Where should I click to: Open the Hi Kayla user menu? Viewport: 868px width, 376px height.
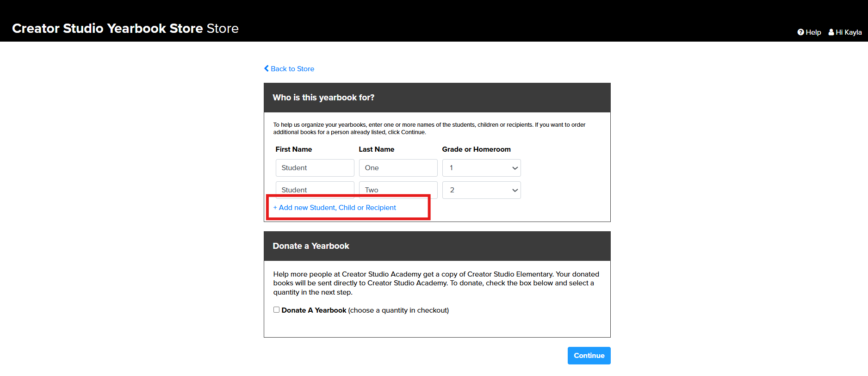click(845, 32)
